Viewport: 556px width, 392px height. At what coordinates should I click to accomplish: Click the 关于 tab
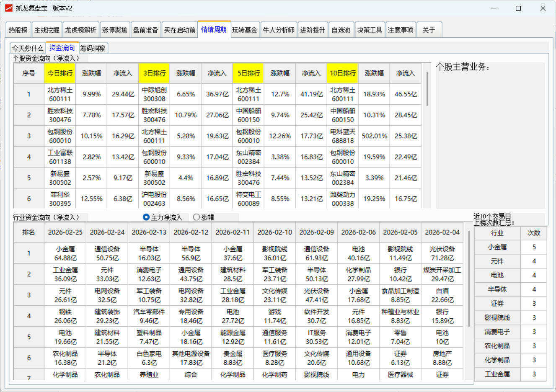point(428,29)
